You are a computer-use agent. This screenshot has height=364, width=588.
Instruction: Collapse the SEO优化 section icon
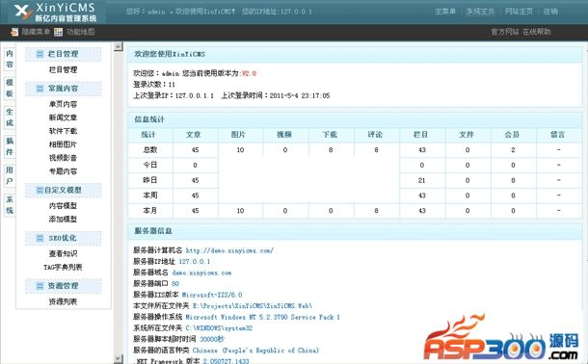pyautogui.click(x=40, y=238)
